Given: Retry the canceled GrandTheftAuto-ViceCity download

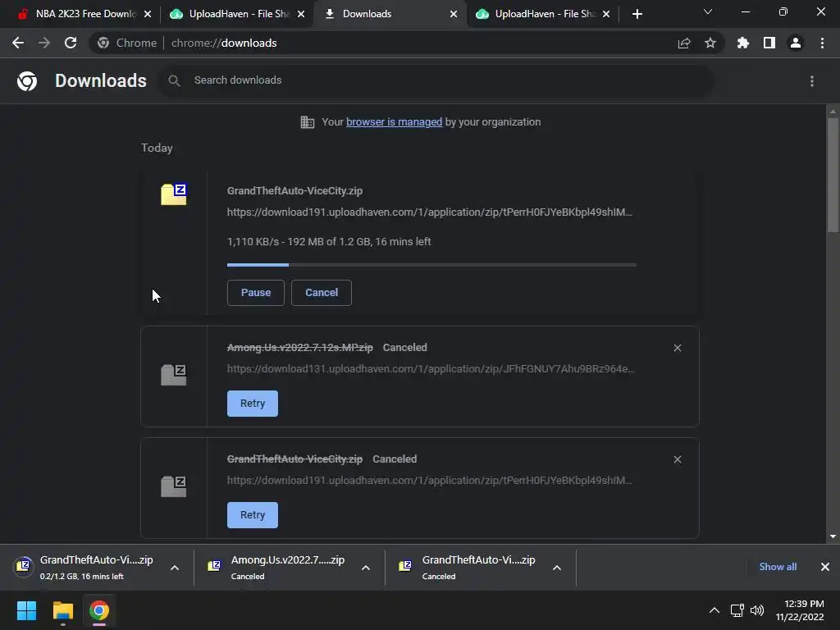Looking at the screenshot, I should [x=253, y=515].
